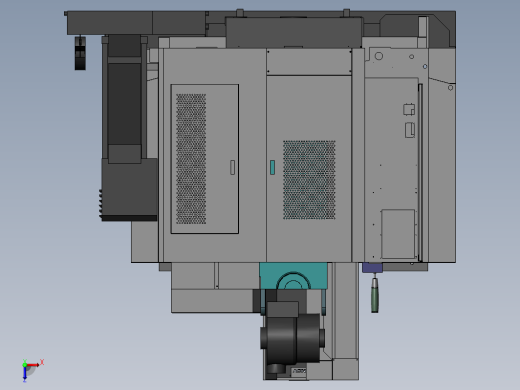Select the purple block under the right panel
The image size is (520, 390).
click(372, 267)
